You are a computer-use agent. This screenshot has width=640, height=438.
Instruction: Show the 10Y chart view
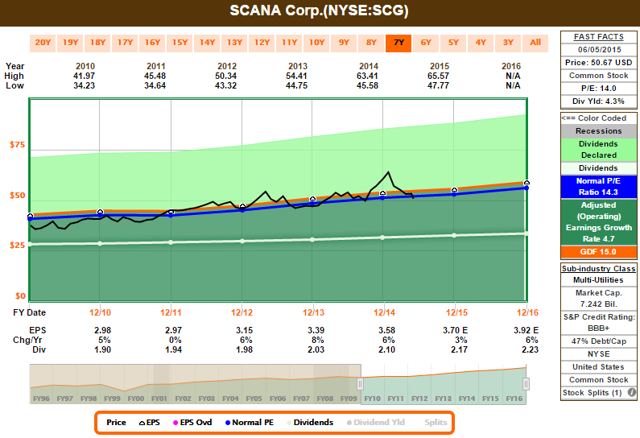tap(316, 43)
